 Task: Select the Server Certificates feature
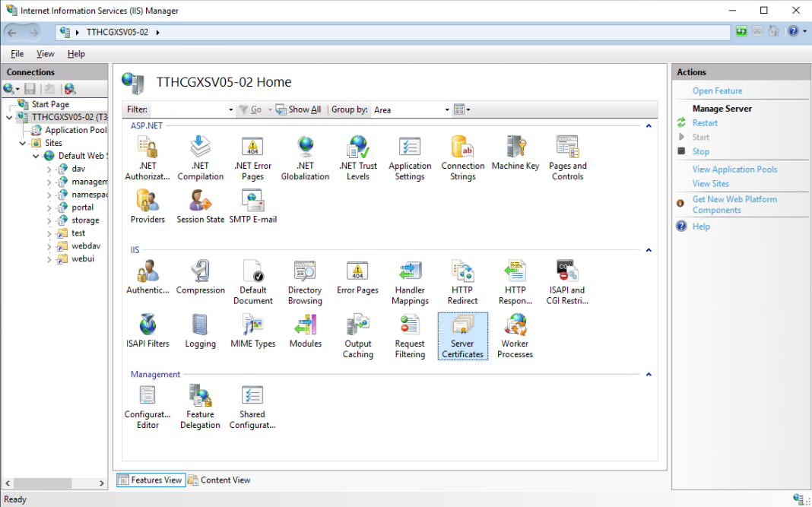[x=462, y=335]
